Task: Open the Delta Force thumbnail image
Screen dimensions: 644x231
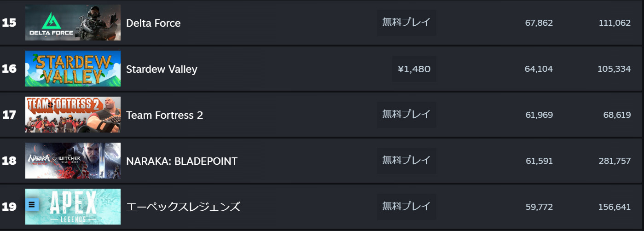Action: pos(73,23)
